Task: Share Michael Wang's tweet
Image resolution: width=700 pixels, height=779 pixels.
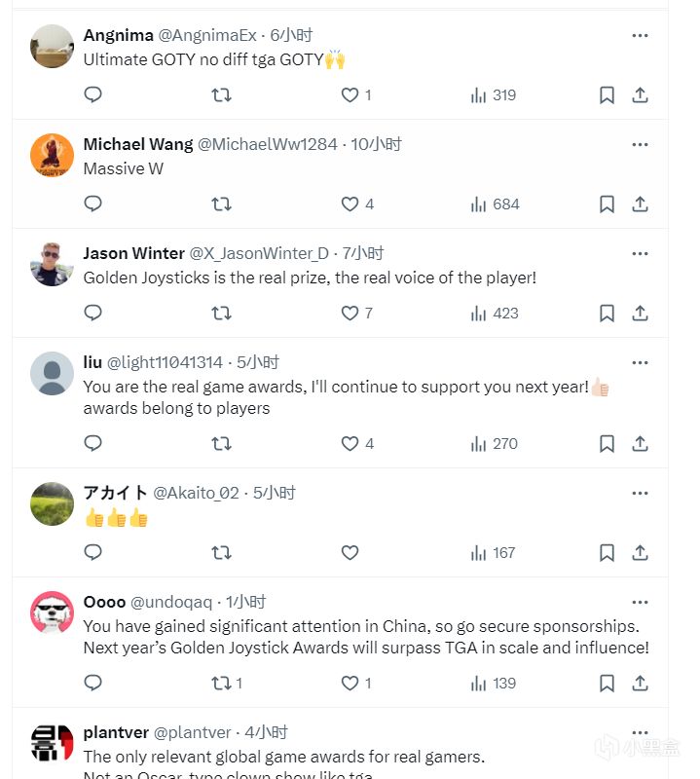Action: tap(640, 204)
